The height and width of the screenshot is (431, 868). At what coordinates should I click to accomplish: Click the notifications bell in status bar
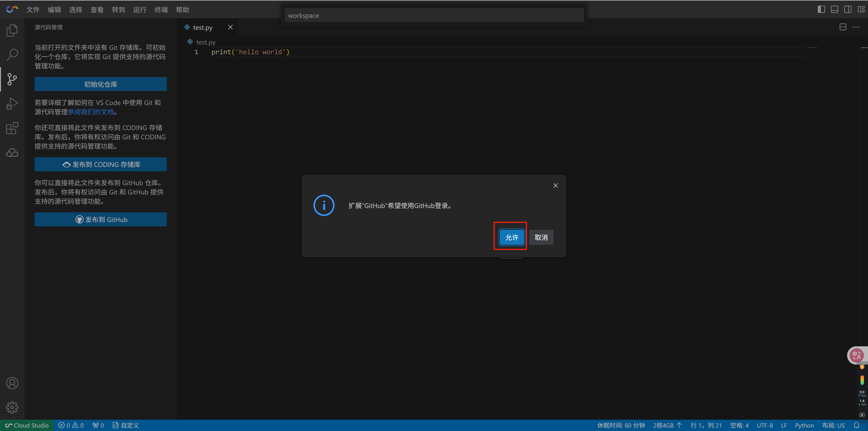click(856, 425)
